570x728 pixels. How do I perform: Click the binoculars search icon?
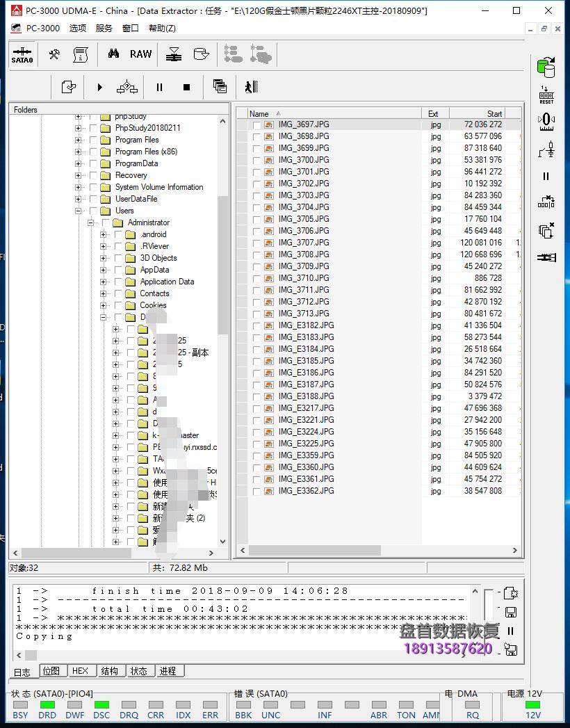pyautogui.click(x=113, y=54)
